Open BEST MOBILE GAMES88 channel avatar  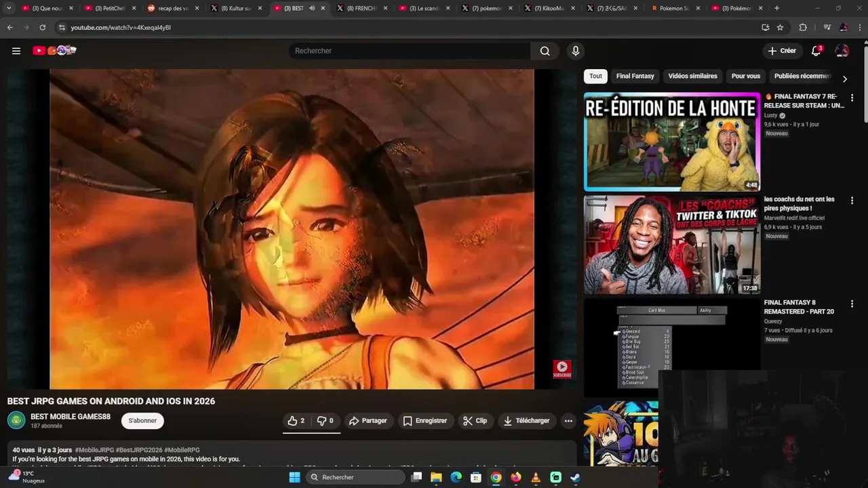click(x=16, y=420)
